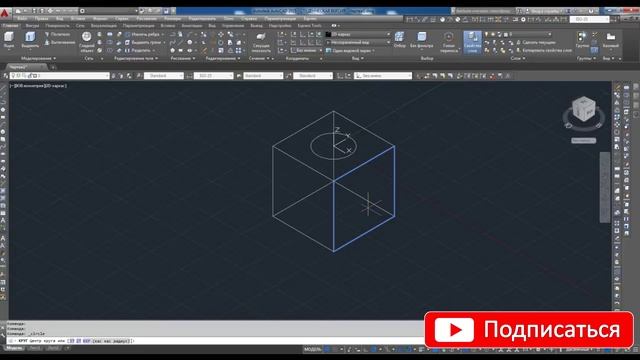This screenshot has height=360, width=640.
Task: Select the Разделить tool
Action: tap(139, 50)
